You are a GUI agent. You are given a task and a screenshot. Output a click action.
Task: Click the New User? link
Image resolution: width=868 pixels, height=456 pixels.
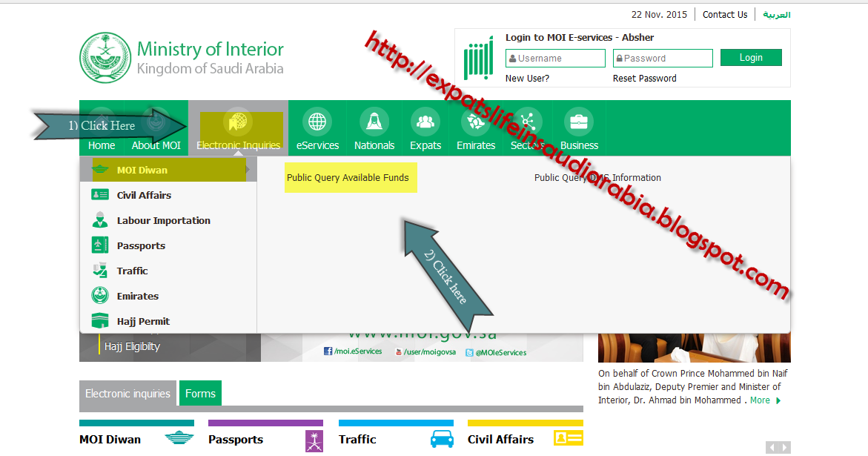527,79
